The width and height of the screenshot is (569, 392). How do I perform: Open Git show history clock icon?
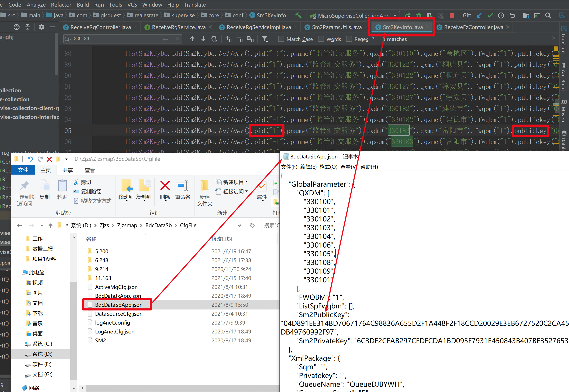point(501,15)
